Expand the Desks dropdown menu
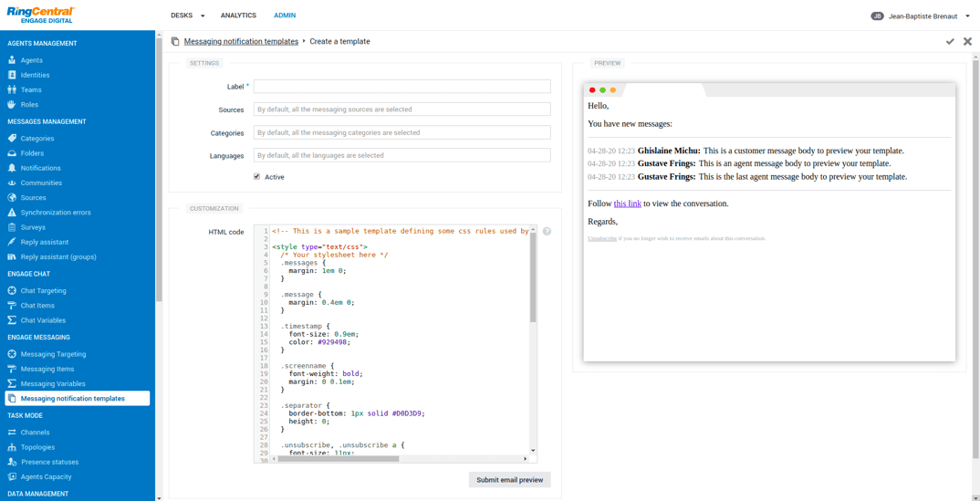The image size is (980, 501). tap(187, 16)
